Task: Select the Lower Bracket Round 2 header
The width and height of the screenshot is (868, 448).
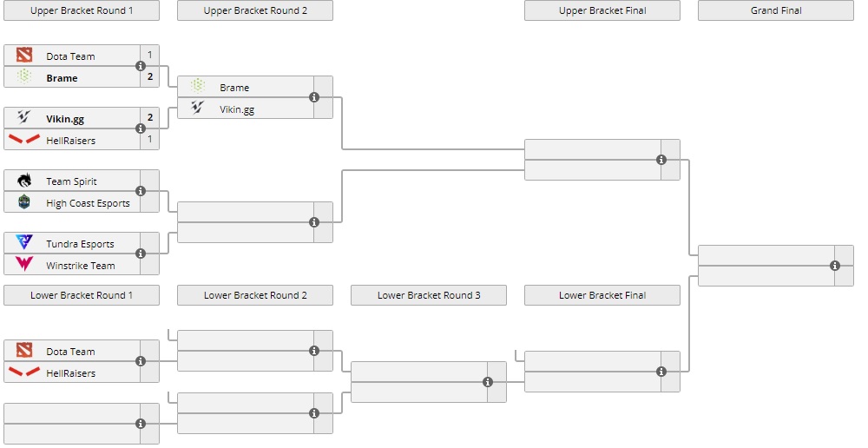Action: click(255, 295)
